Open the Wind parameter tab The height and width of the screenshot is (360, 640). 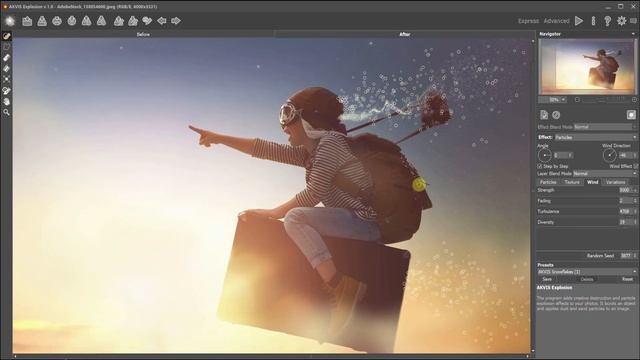coord(592,182)
